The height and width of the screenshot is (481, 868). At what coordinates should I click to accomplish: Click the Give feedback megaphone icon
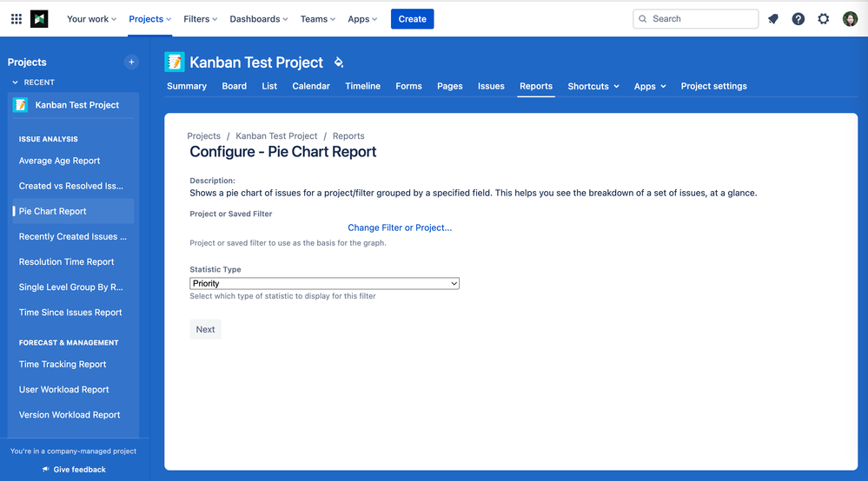[x=45, y=470]
